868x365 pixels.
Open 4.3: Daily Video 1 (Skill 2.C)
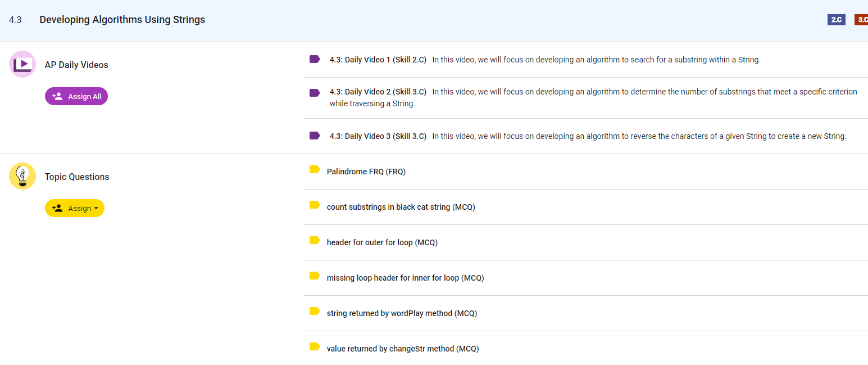[378, 60]
